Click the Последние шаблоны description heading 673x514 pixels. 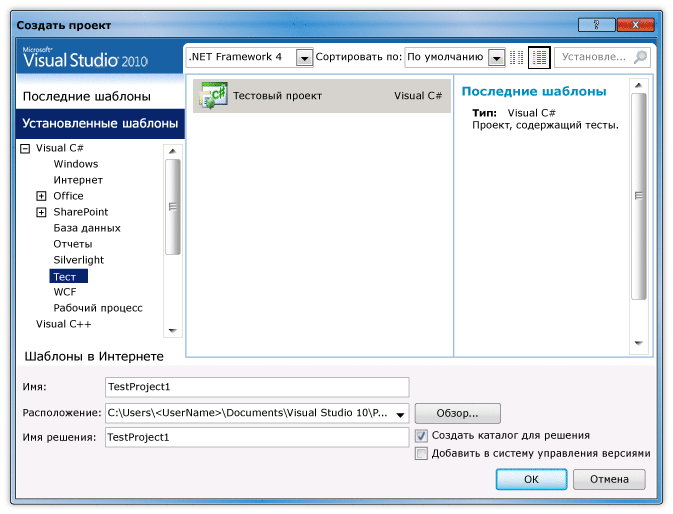tap(534, 91)
